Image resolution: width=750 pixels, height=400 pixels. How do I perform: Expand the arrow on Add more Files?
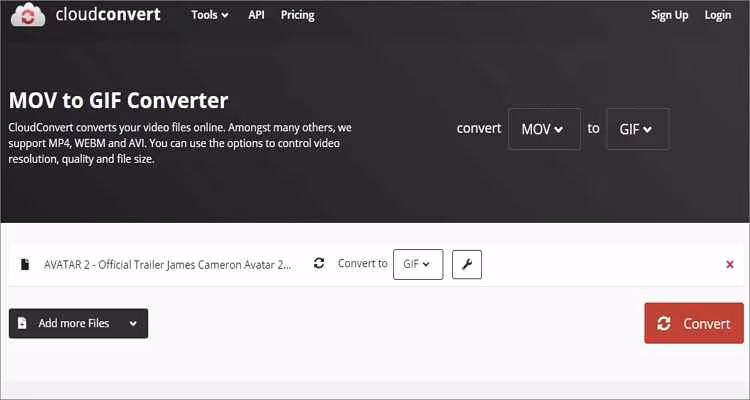click(133, 323)
